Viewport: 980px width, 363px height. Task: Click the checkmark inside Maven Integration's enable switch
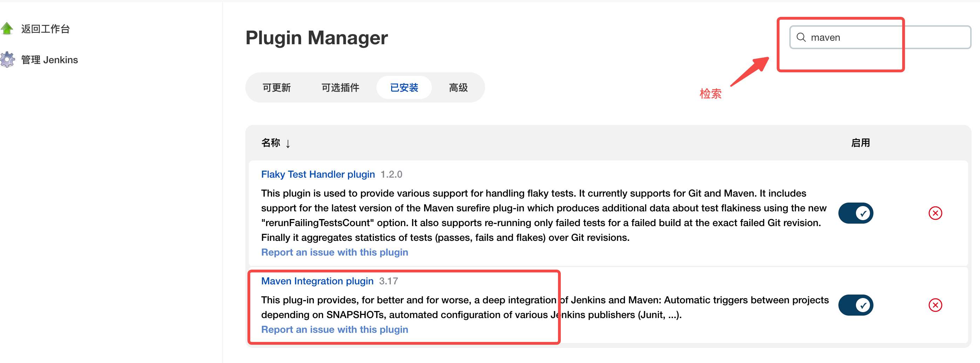pos(863,305)
